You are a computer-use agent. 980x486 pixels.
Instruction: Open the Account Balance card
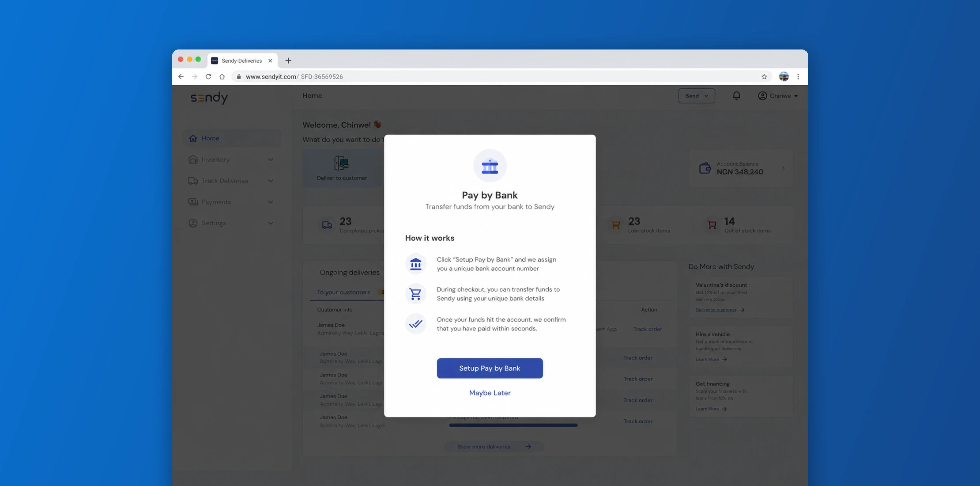pyautogui.click(x=741, y=168)
